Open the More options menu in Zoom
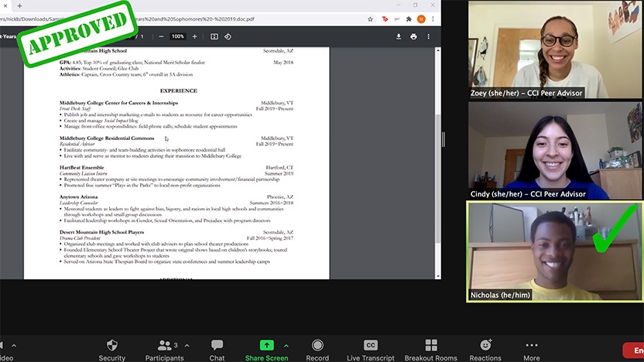The image size is (644, 362). click(532, 350)
